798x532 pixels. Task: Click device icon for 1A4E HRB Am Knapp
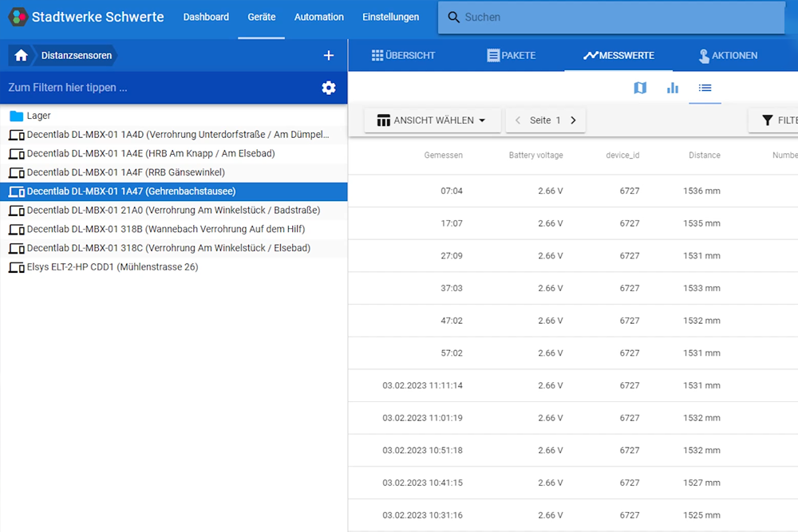(16, 154)
